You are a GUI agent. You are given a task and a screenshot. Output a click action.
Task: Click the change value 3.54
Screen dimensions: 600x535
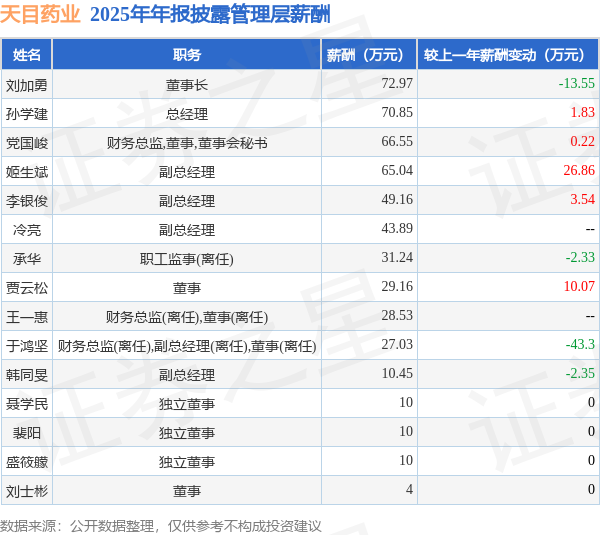[x=582, y=199]
